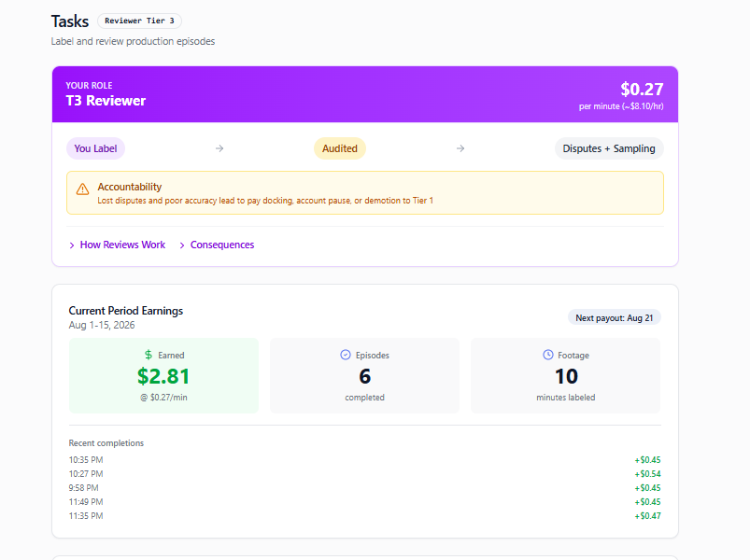The height and width of the screenshot is (560, 750).
Task: Click the arrow between You Label and Audited
Action: [x=219, y=148]
